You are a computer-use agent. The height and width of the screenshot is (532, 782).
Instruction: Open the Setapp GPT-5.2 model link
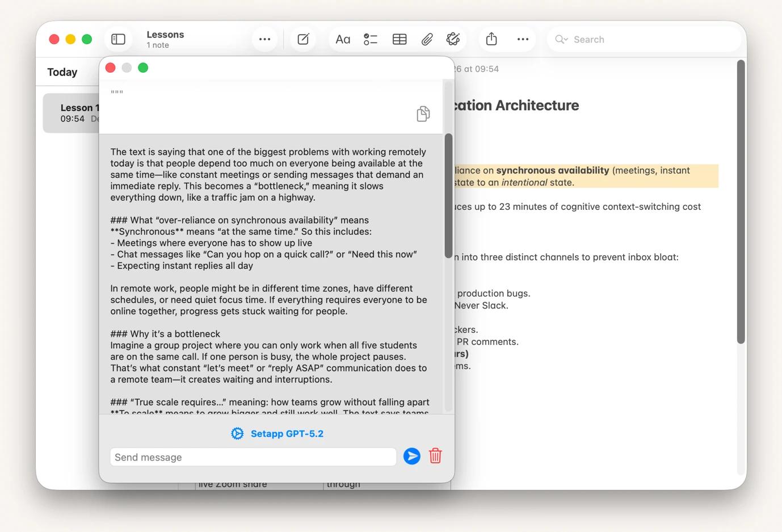point(287,433)
